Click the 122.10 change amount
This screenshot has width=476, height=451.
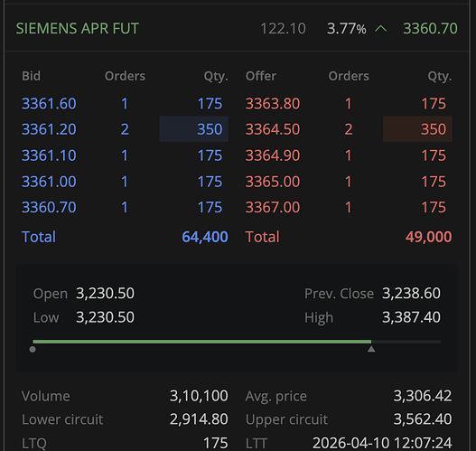pos(283,29)
